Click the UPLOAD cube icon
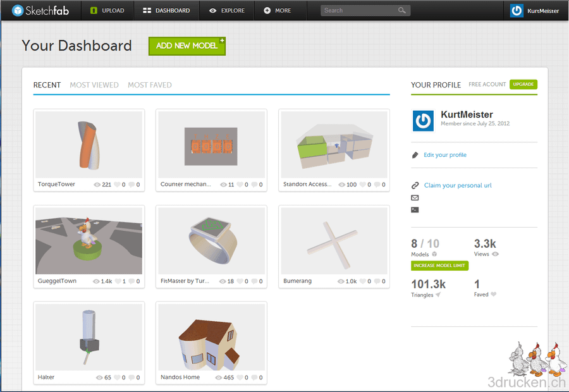The image size is (569, 392). point(94,10)
